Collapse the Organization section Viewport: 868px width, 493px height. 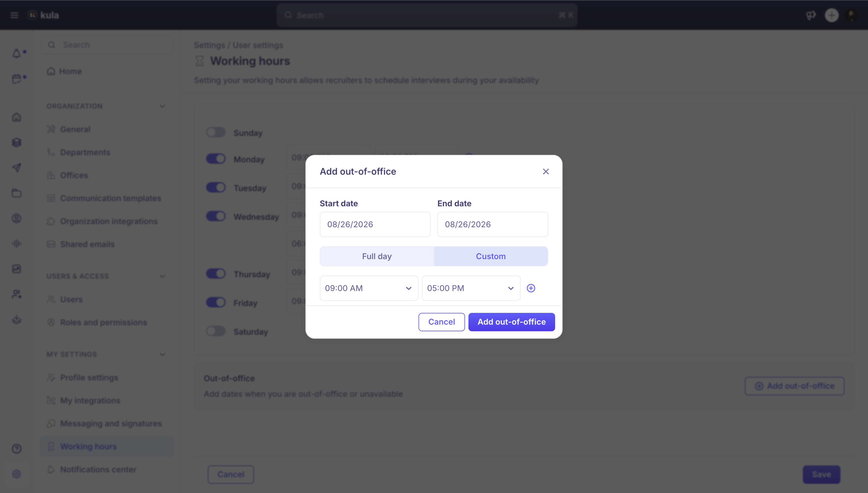tap(162, 106)
